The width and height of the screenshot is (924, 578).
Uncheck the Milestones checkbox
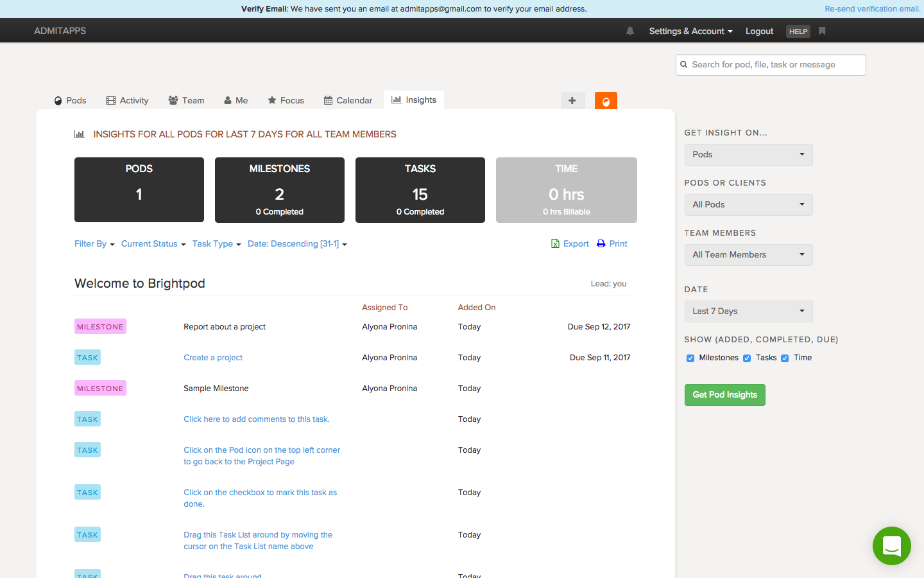(690, 358)
